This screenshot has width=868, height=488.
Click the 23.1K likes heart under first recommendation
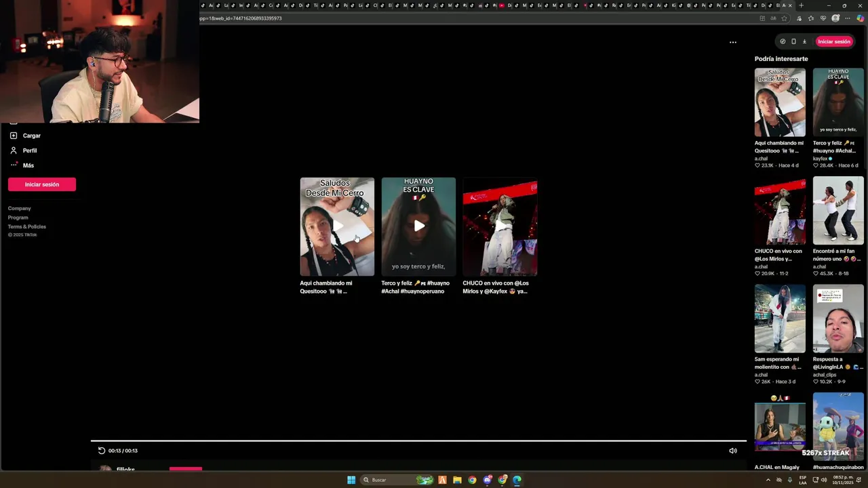click(757, 165)
